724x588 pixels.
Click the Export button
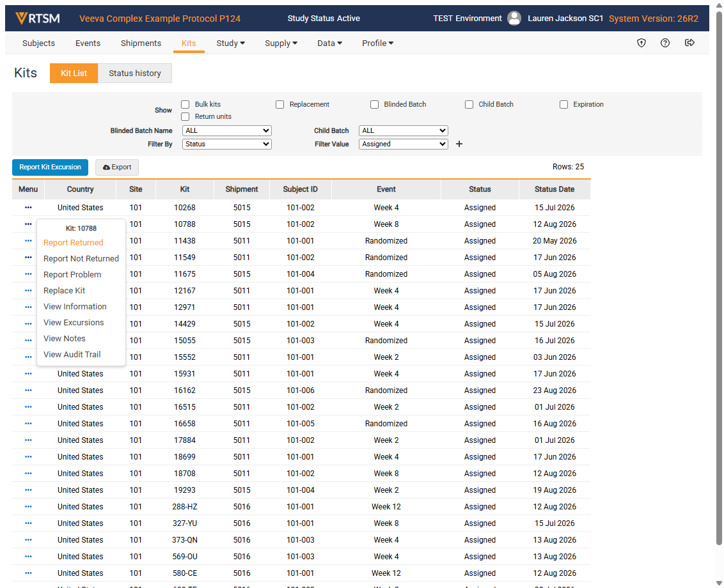coord(117,167)
